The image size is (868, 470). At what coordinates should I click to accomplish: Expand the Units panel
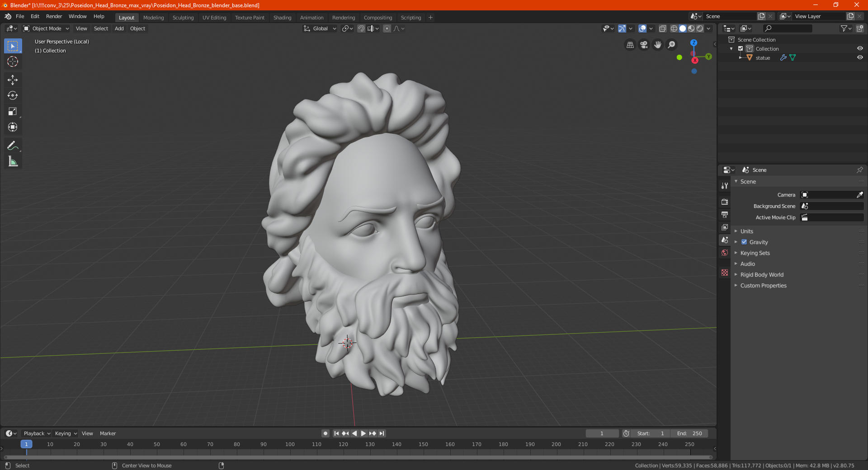pos(746,231)
